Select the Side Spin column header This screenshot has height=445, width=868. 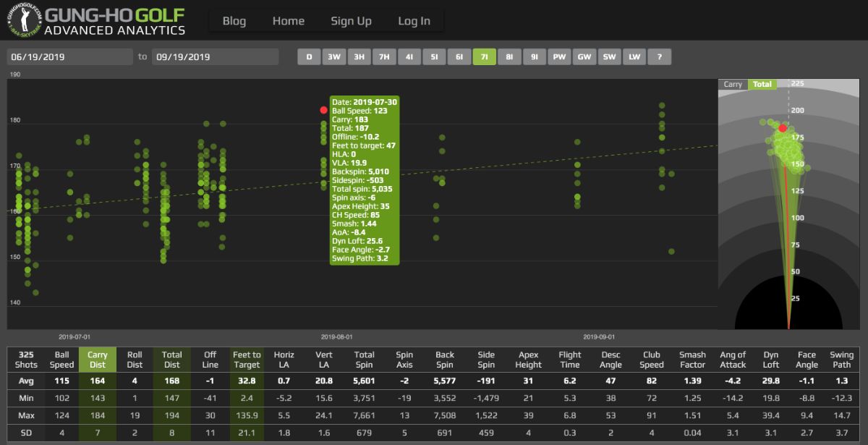(486, 360)
